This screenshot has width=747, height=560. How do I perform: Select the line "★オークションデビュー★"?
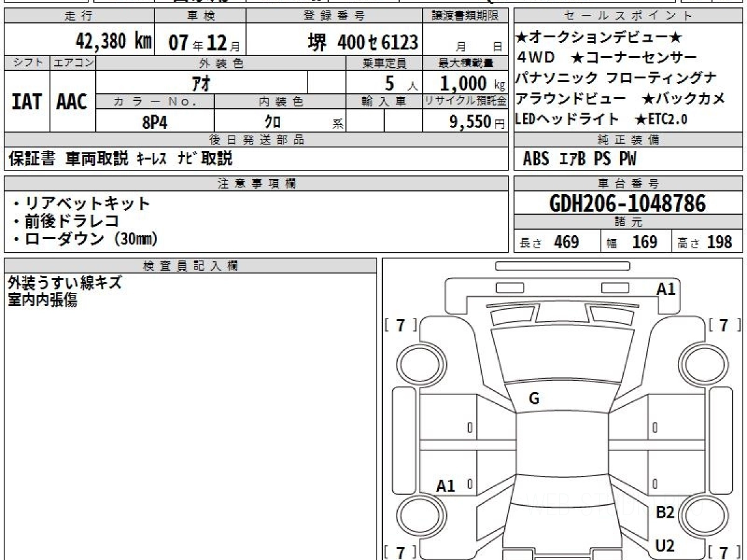[599, 37]
